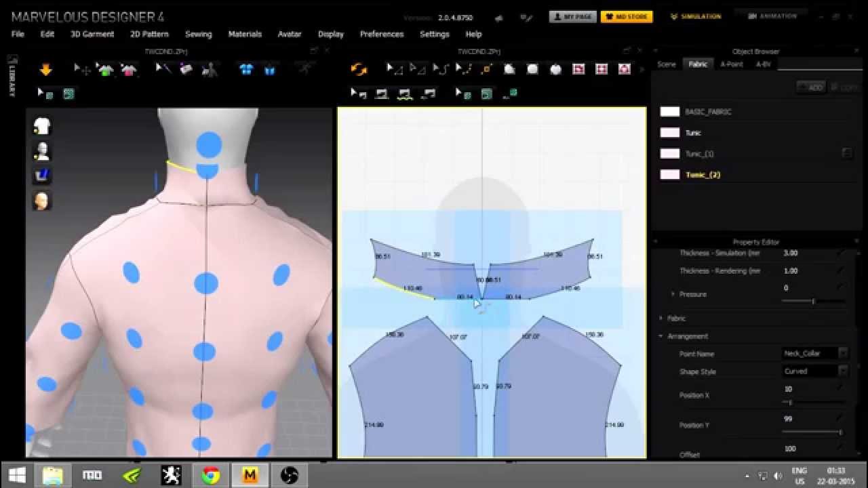Open the Avatar menu
The image size is (868, 488).
[290, 34]
